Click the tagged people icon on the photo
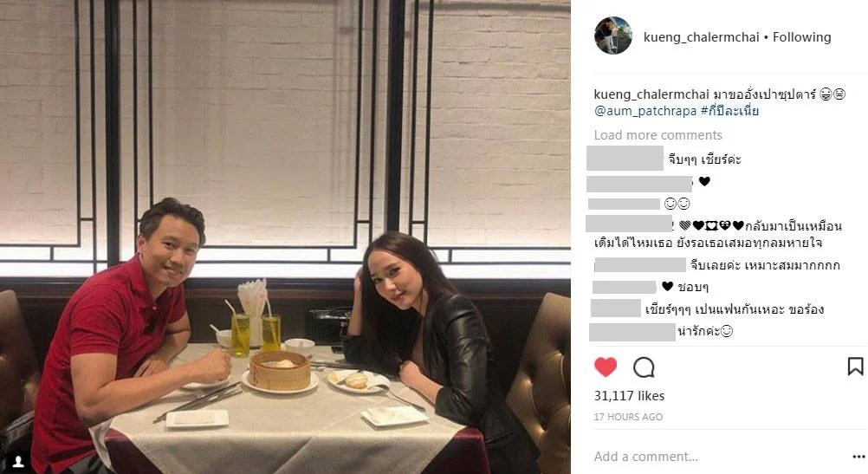This screenshot has width=868, height=474. pyautogui.click(x=18, y=461)
